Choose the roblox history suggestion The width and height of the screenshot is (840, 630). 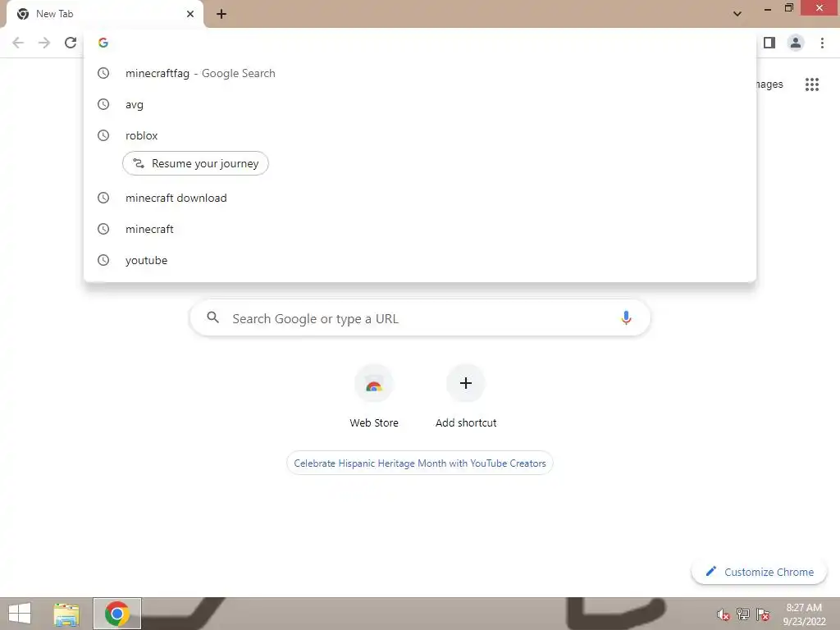pyautogui.click(x=420, y=135)
